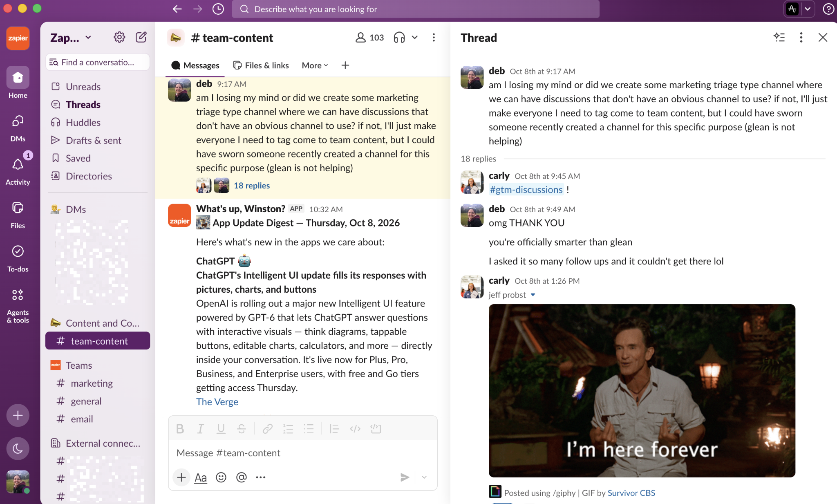This screenshot has width=837, height=504.
Task: Switch to the Messages tab
Action: pos(195,65)
